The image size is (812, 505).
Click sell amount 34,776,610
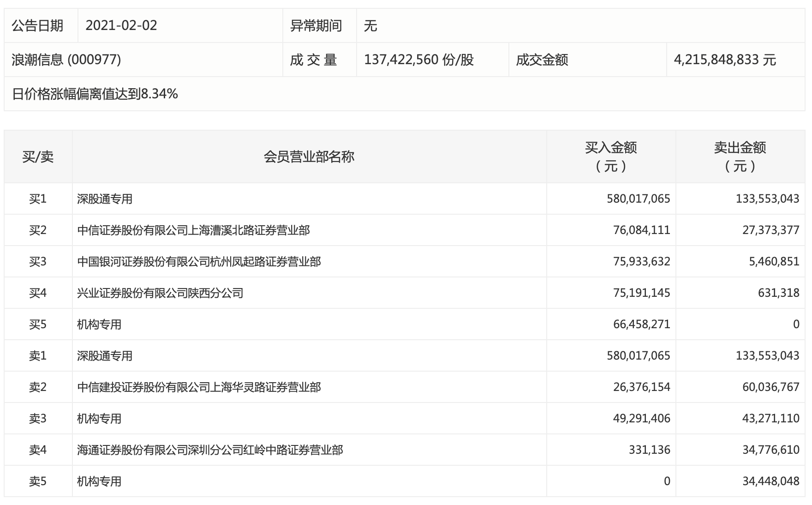[771, 450]
